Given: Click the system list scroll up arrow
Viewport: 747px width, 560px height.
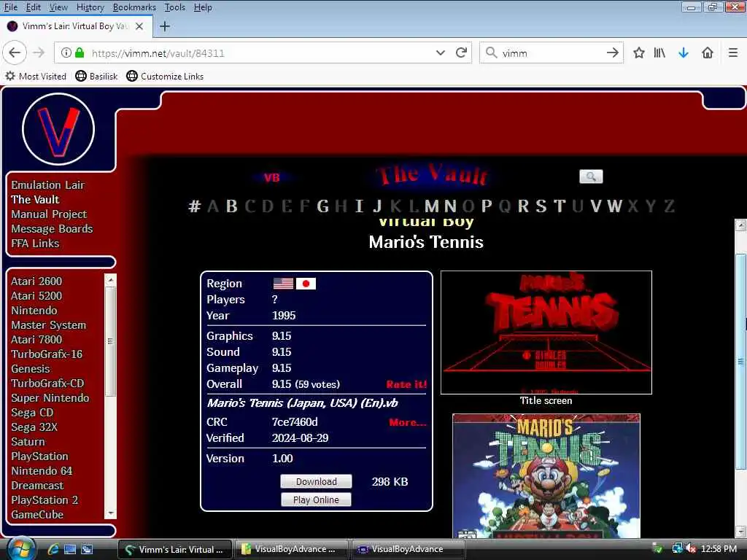Looking at the screenshot, I should 111,280.
